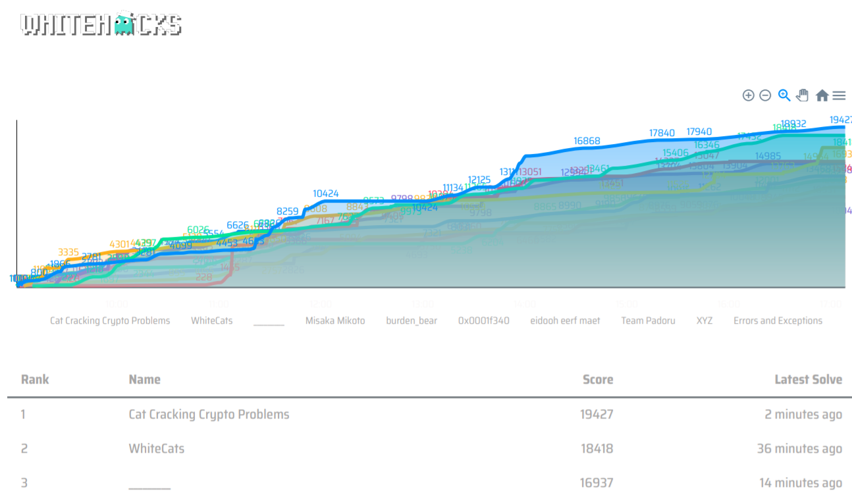Viewport: 852px width, 504px height.
Task: Select the magnifier selection zoom tool
Action: (x=784, y=95)
